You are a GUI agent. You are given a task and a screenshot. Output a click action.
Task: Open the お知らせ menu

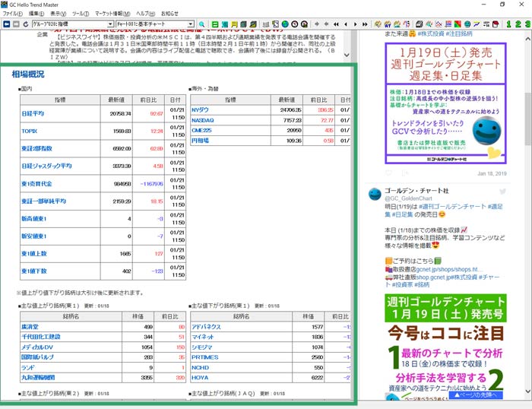(x=169, y=14)
